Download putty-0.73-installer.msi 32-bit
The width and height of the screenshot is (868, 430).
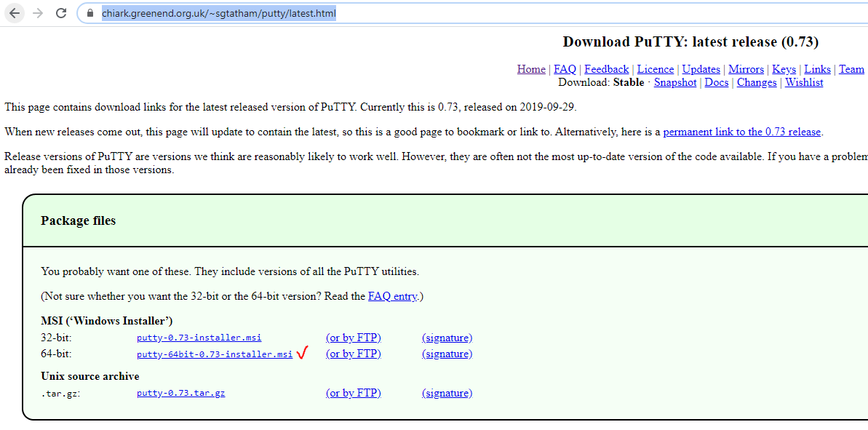coord(199,338)
